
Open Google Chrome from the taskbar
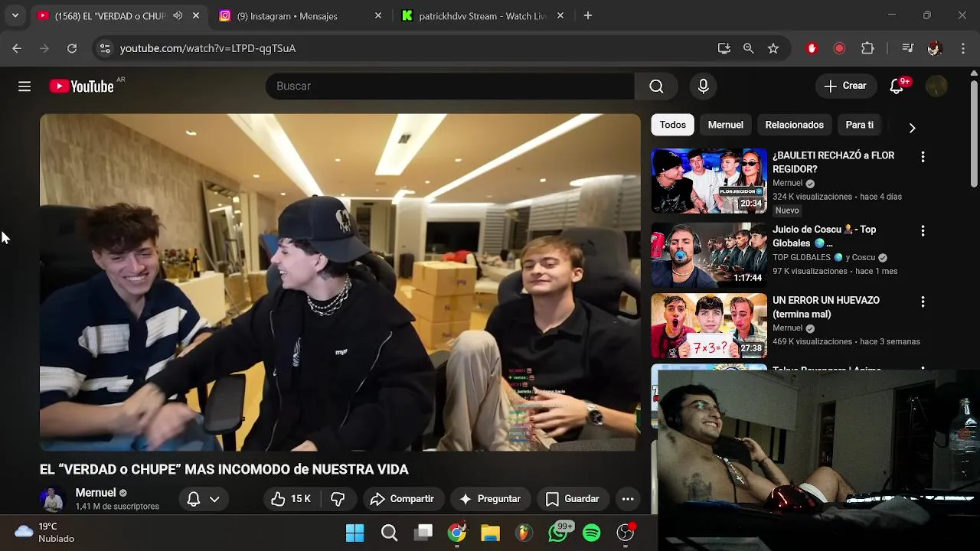pyautogui.click(x=457, y=533)
